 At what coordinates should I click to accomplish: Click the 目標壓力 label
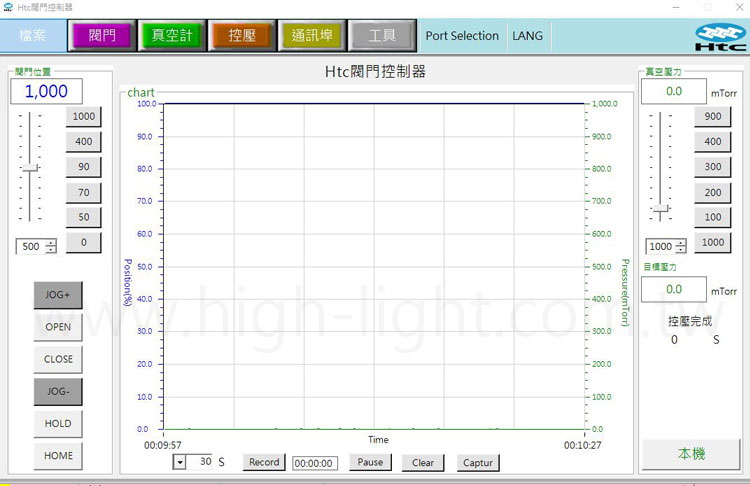[x=660, y=267]
